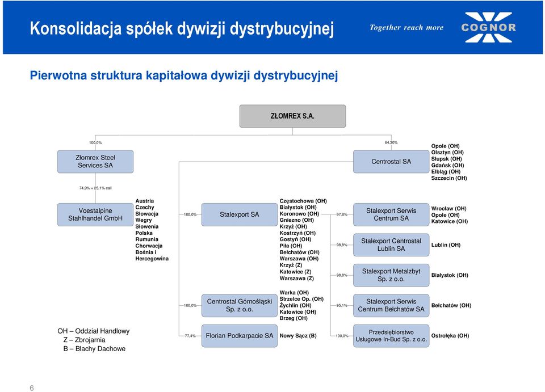
Task: Click Centrostal Górnośląski Sp. z o.o. box
Action: point(240,306)
